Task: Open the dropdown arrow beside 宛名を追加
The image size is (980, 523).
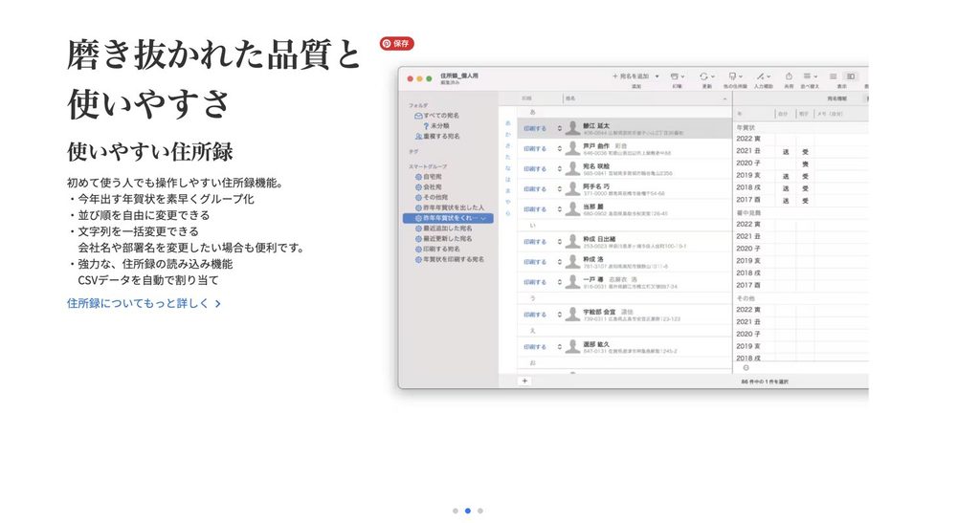Action: click(x=657, y=76)
